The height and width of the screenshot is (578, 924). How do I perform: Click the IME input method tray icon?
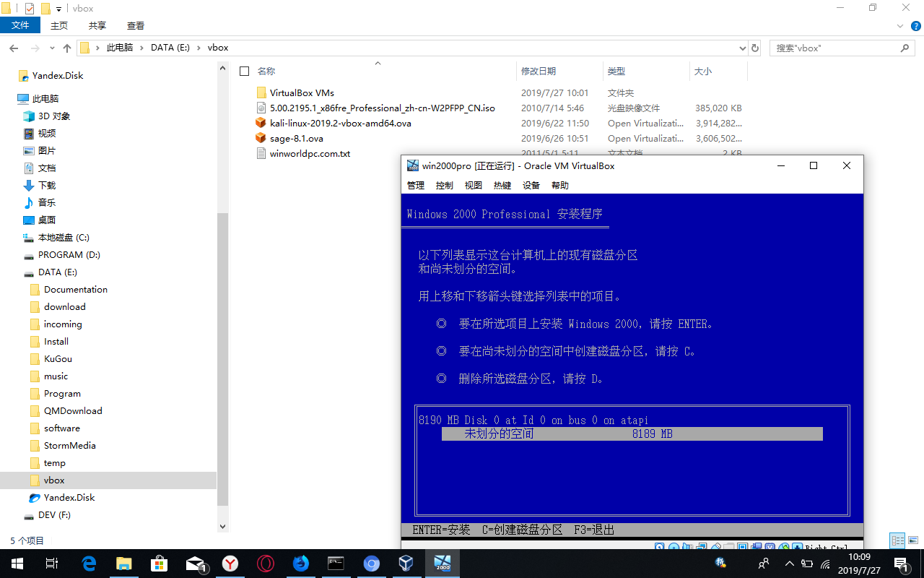pos(720,562)
